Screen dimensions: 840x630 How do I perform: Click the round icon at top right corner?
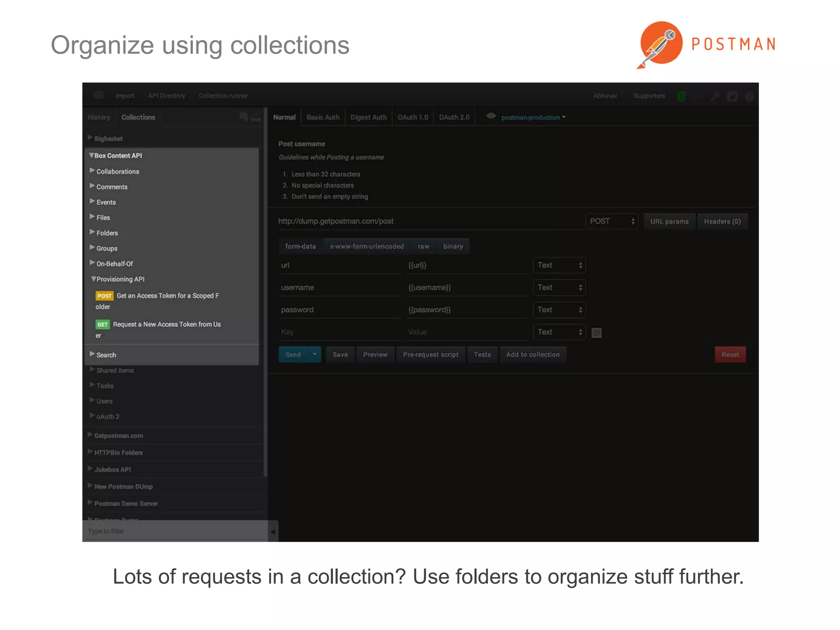[749, 96]
